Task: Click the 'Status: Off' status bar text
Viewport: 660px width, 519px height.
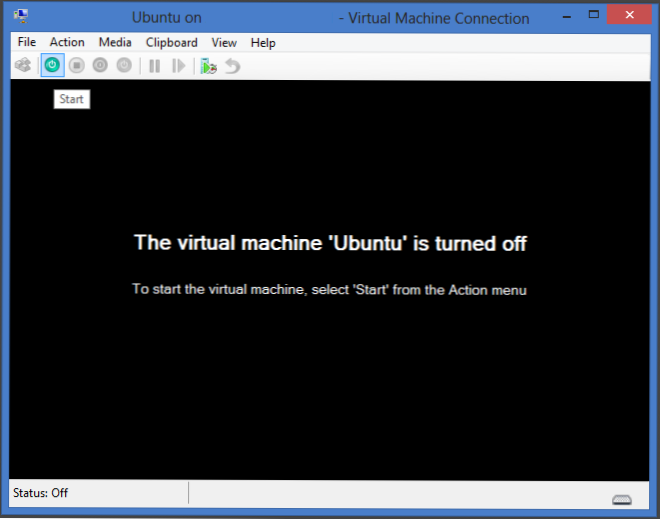Action: pyautogui.click(x=40, y=492)
